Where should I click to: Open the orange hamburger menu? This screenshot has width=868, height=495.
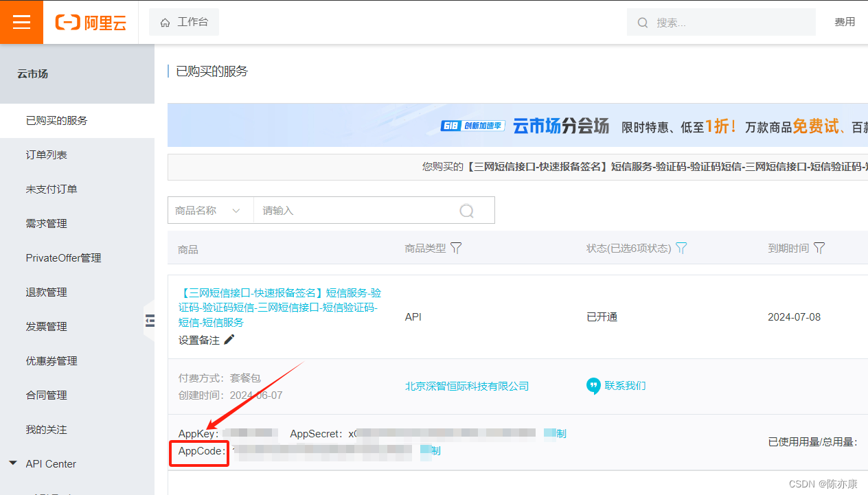pyautogui.click(x=21, y=22)
